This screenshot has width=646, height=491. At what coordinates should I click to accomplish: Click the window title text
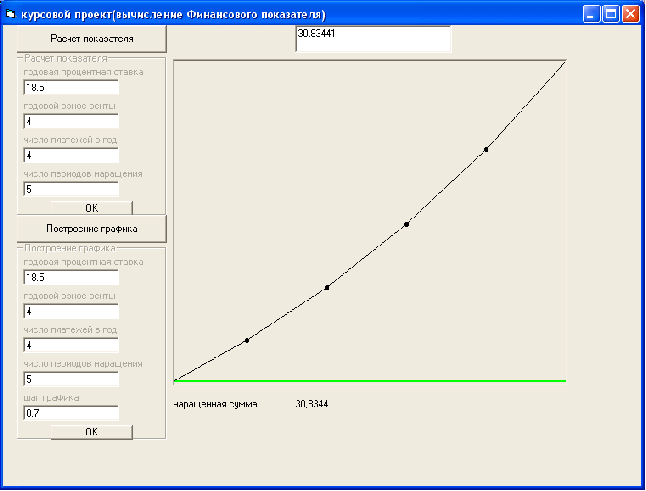[x=173, y=15]
